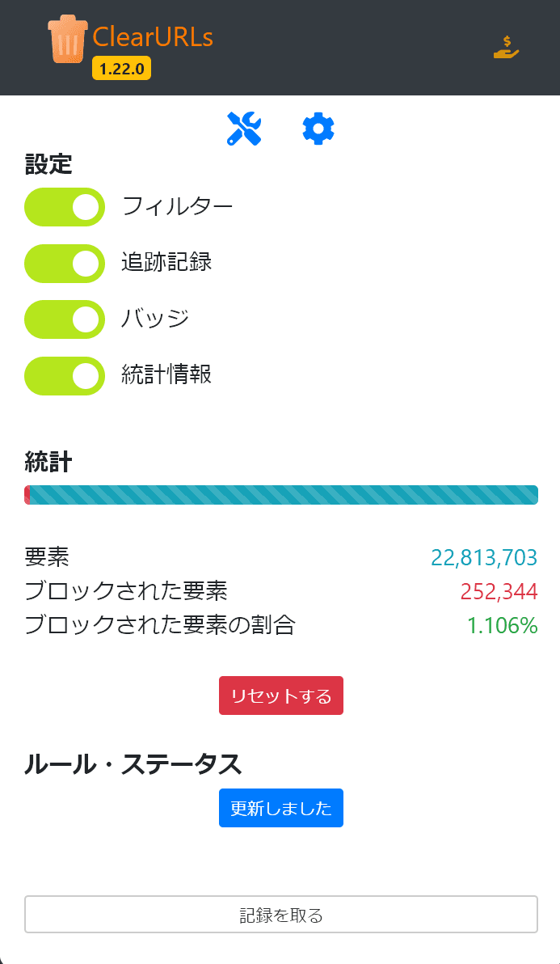
Task: Open the log with 記録を取る button
Action: (x=281, y=914)
